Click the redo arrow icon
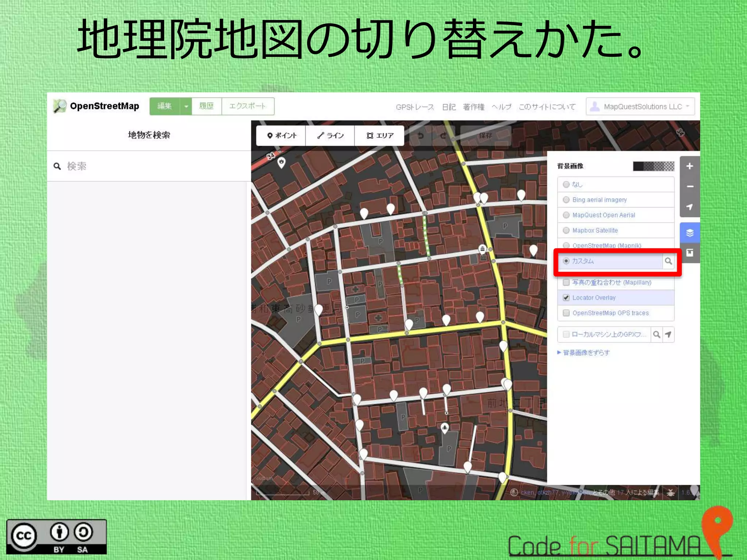 click(x=443, y=136)
